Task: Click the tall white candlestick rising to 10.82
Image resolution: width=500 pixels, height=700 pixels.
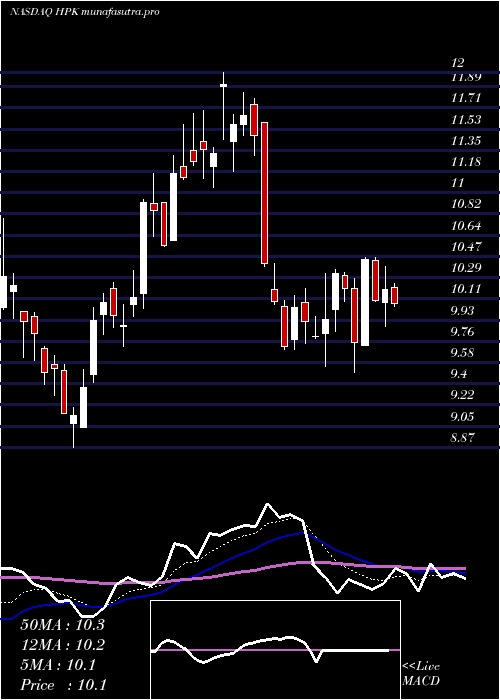Action: coord(143,248)
